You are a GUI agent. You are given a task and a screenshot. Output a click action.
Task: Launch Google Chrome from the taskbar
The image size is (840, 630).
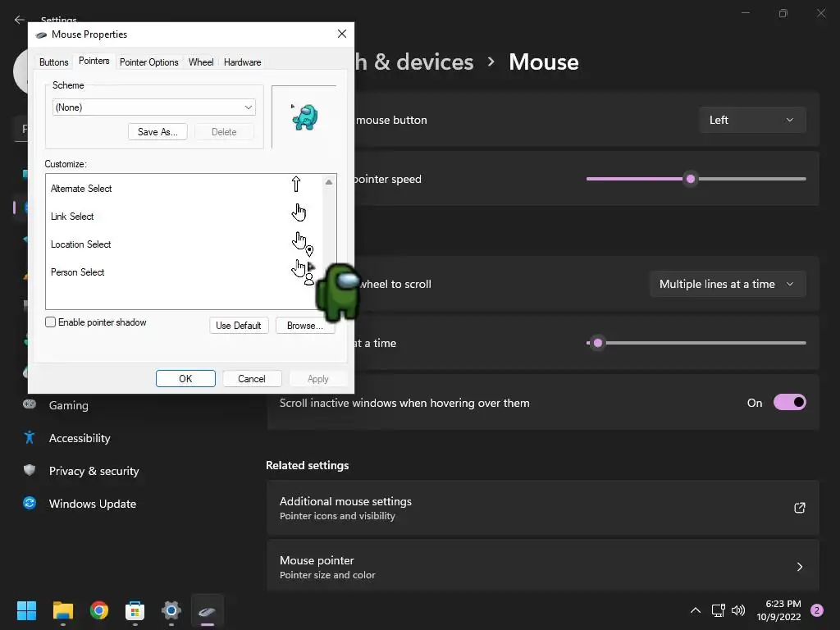pos(99,610)
